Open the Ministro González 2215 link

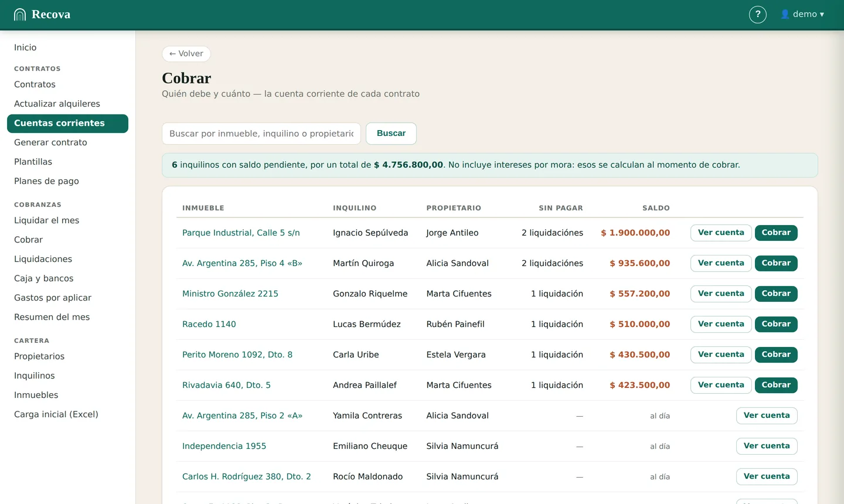[x=230, y=294]
